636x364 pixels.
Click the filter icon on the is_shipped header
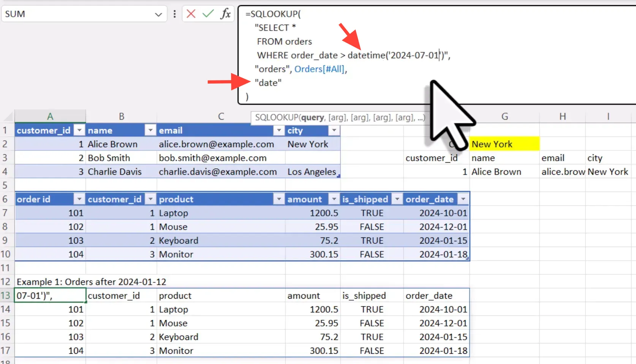click(x=397, y=199)
